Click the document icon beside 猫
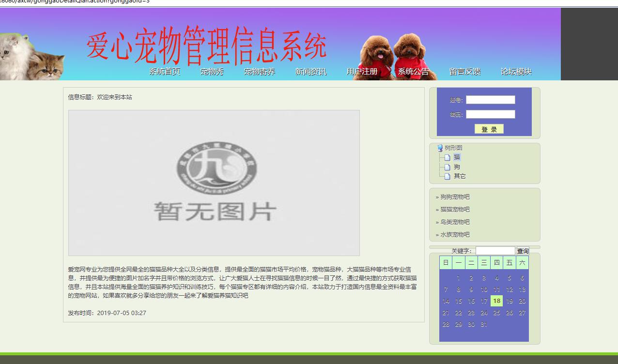 coord(447,157)
